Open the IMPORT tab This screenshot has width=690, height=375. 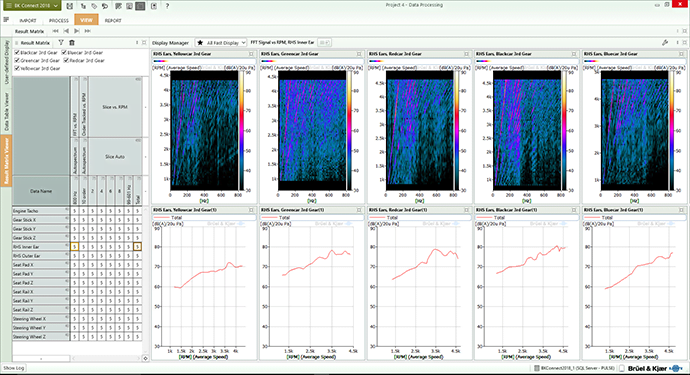(x=28, y=20)
